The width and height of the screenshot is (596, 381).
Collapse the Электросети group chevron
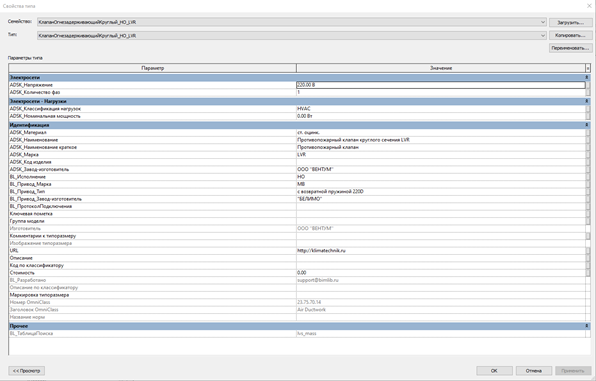coord(586,77)
